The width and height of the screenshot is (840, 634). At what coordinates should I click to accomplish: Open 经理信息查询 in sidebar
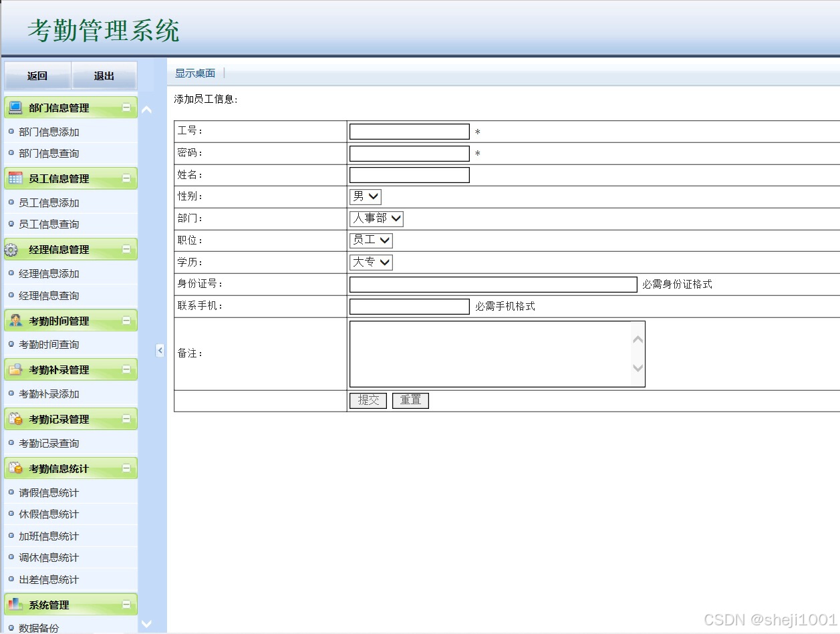(x=49, y=295)
